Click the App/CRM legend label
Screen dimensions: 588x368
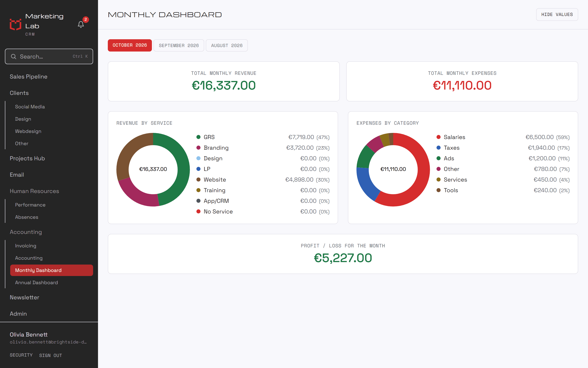216,201
